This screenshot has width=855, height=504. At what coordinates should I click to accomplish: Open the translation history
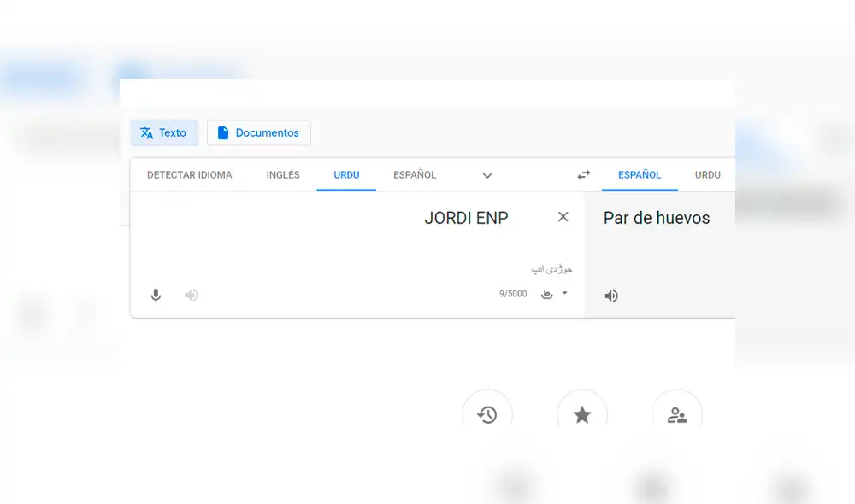coord(487,414)
